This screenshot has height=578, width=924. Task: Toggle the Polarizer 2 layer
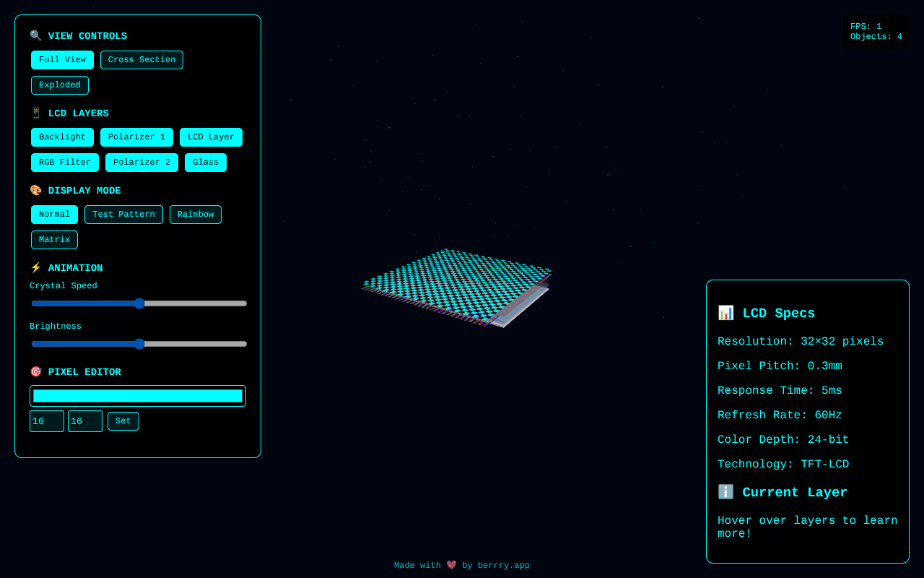pos(141,163)
